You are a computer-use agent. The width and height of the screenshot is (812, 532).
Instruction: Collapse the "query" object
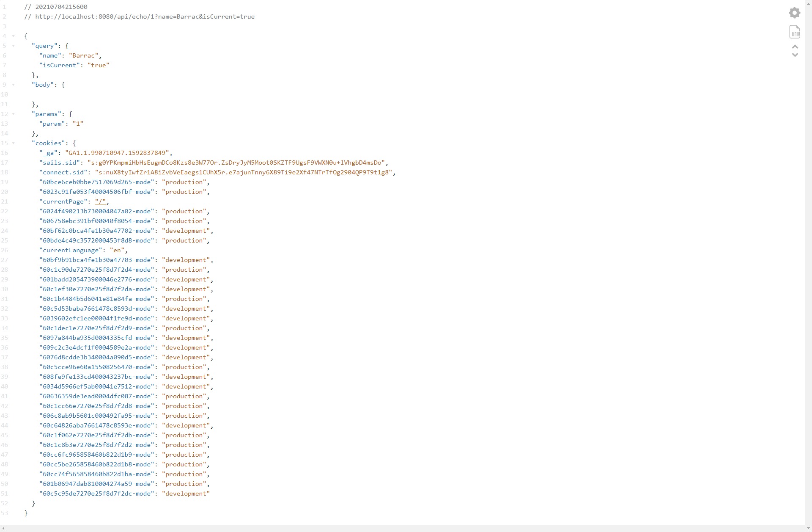coord(13,46)
